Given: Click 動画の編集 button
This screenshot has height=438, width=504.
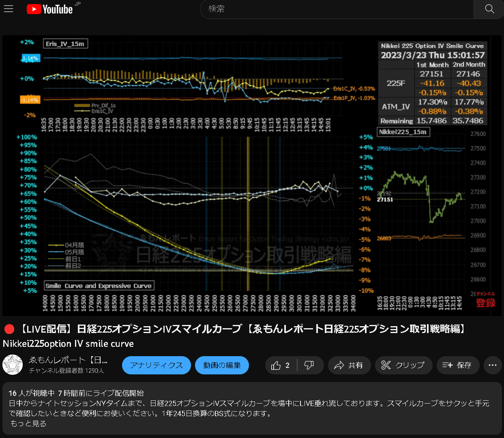Looking at the screenshot, I should point(222,365).
